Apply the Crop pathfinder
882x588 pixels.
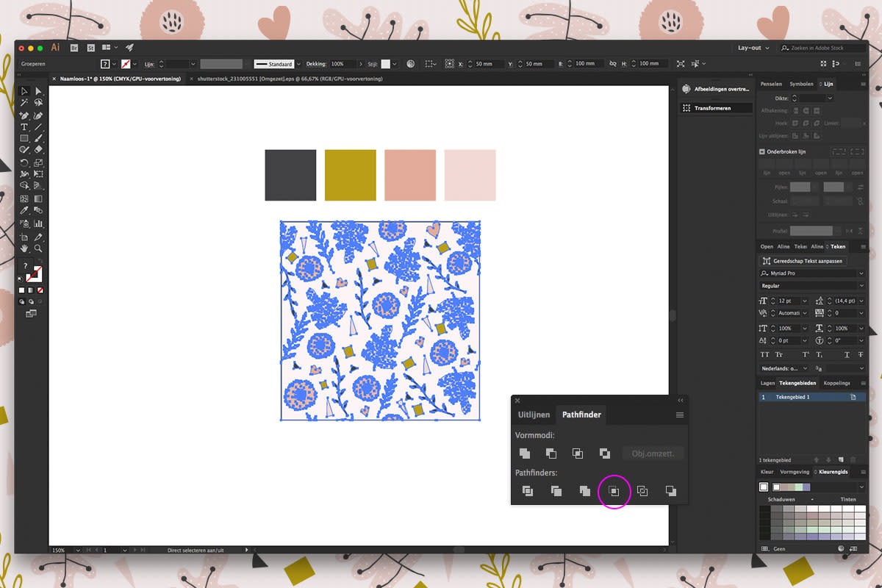click(614, 491)
